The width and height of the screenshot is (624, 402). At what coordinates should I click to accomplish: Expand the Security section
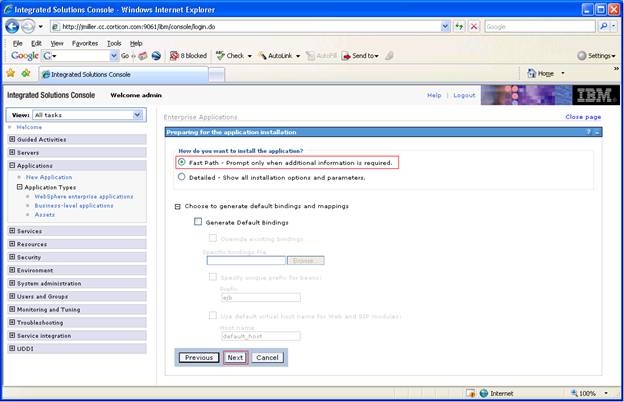pos(12,257)
